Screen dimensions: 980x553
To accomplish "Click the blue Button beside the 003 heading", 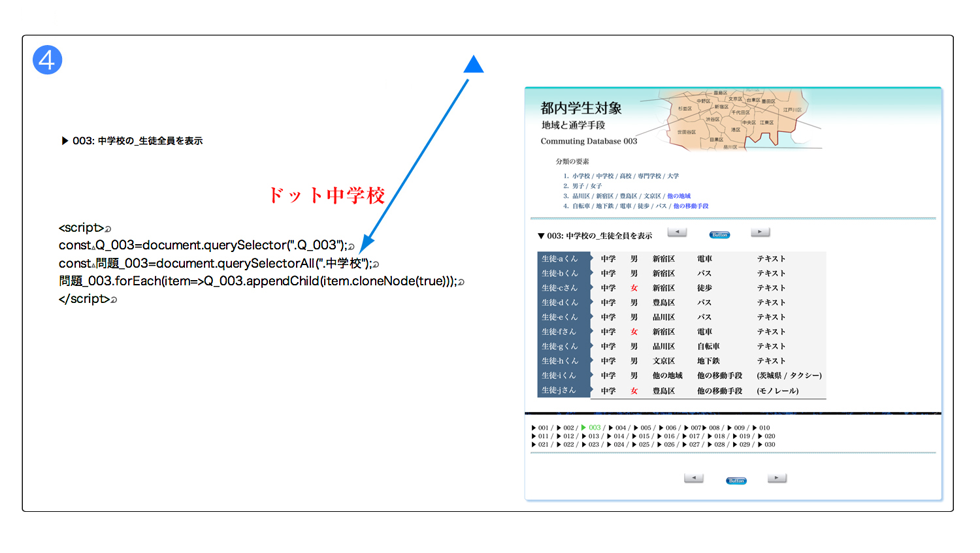I will (719, 235).
